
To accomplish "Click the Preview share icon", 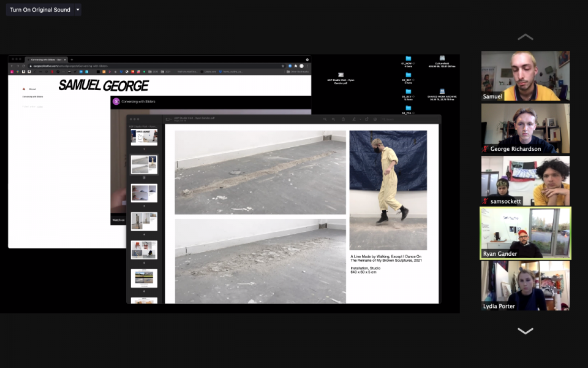I will 343,120.
